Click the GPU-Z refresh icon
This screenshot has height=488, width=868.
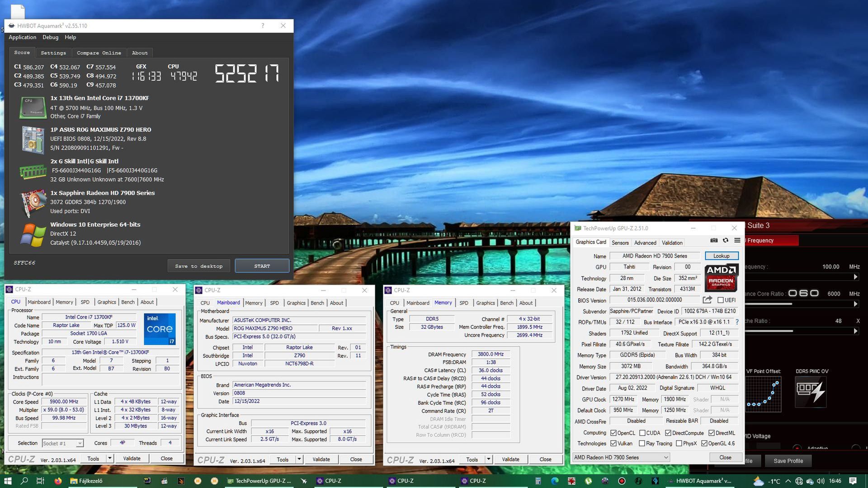726,240
